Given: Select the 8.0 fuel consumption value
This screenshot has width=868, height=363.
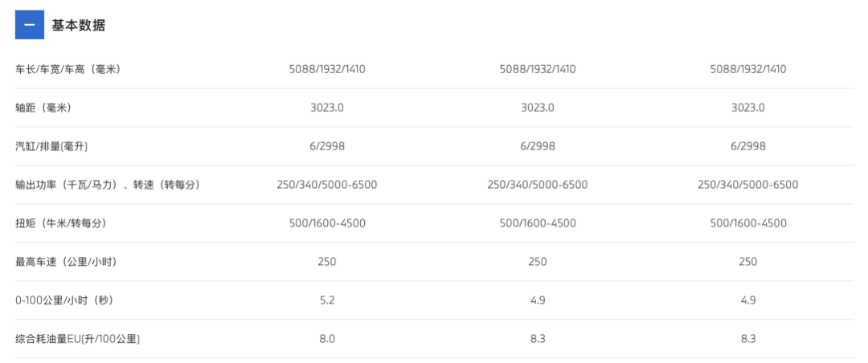Looking at the screenshot, I should pos(327,339).
